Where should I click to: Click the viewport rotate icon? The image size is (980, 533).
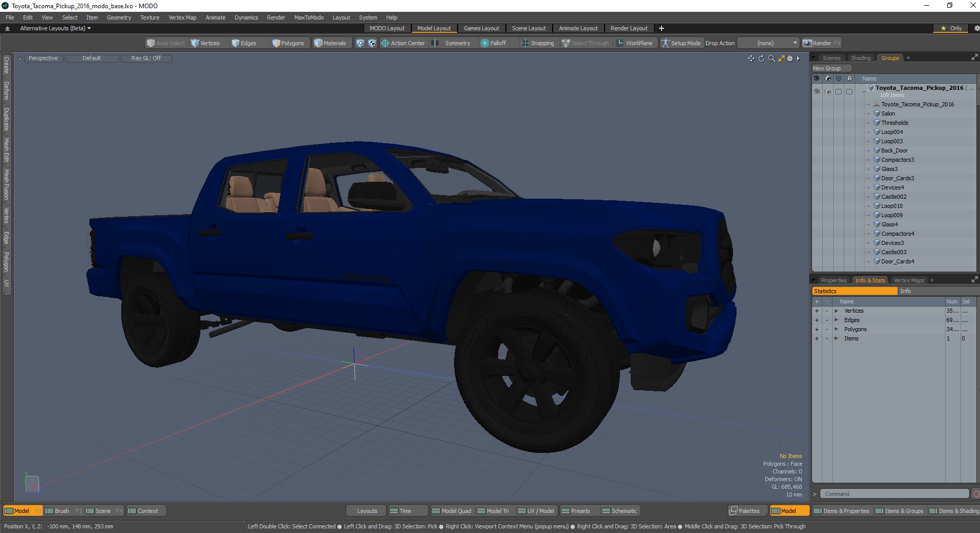[761, 59]
